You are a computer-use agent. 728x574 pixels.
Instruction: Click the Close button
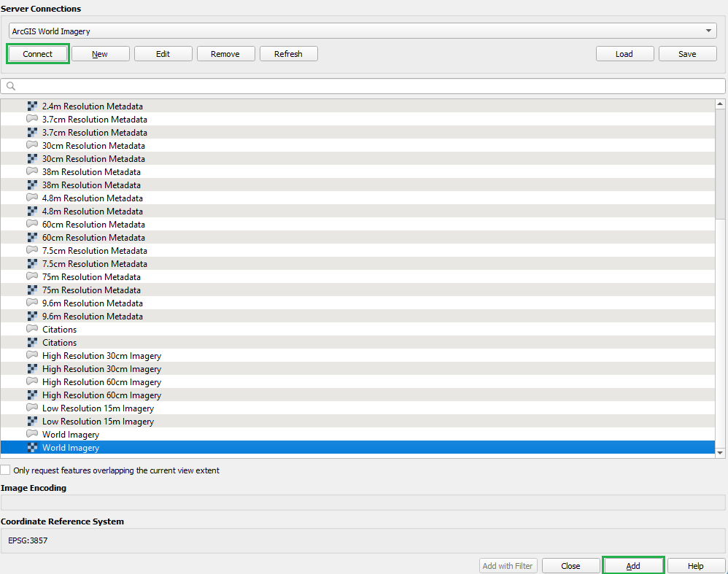point(570,566)
